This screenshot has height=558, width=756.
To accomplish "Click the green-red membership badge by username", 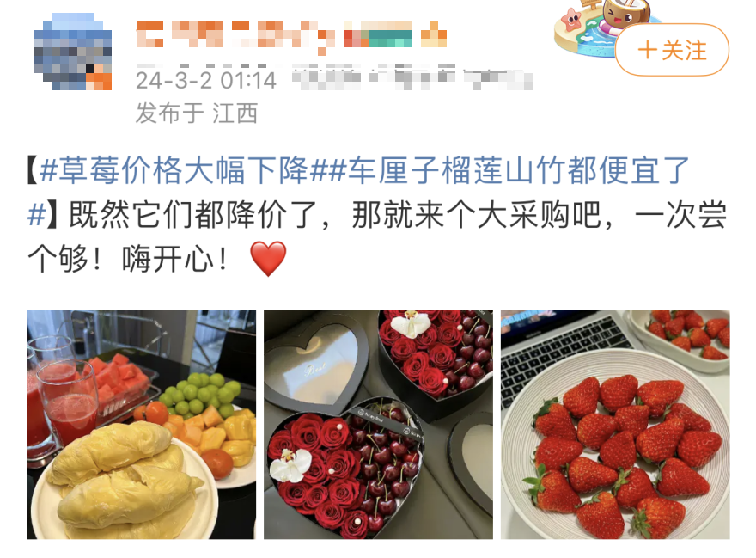I will (377, 34).
